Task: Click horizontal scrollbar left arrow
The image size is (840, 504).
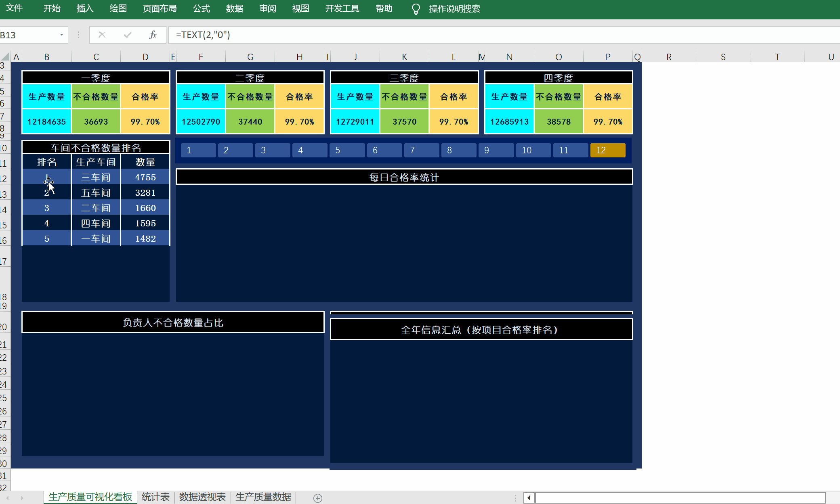Action: 529,498
